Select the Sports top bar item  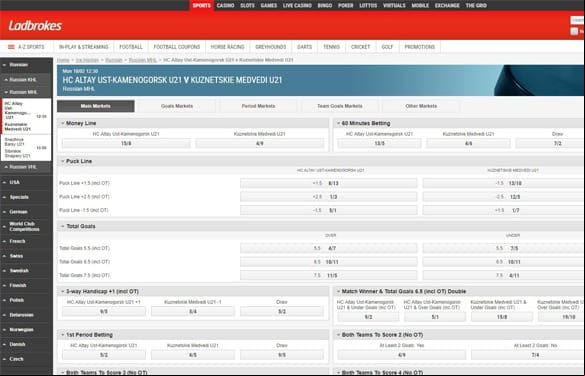point(202,5)
